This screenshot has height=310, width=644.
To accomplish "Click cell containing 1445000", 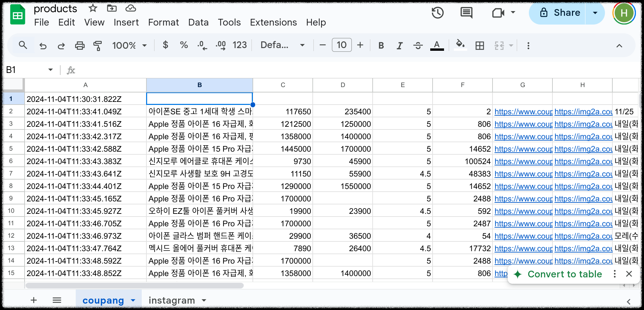I will pyautogui.click(x=283, y=149).
